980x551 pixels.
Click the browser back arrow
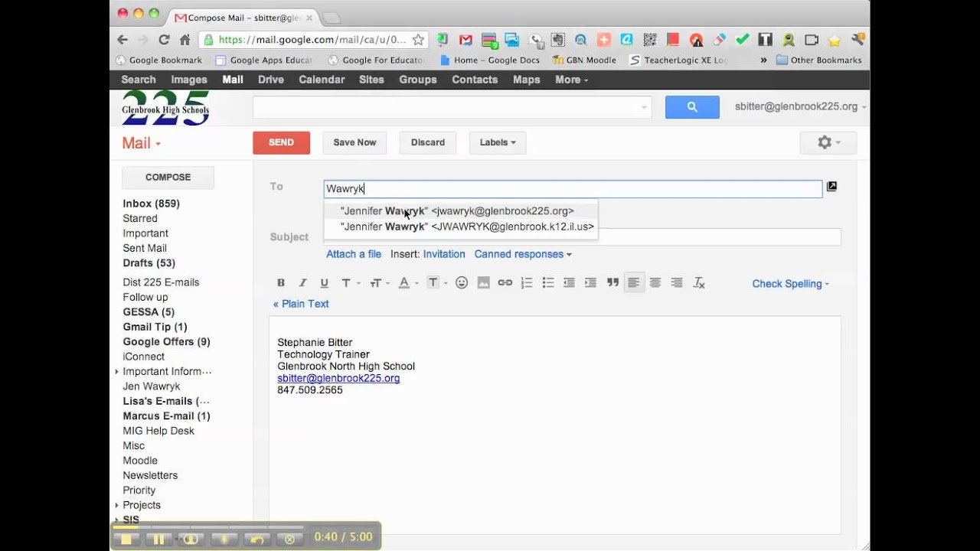(122, 40)
